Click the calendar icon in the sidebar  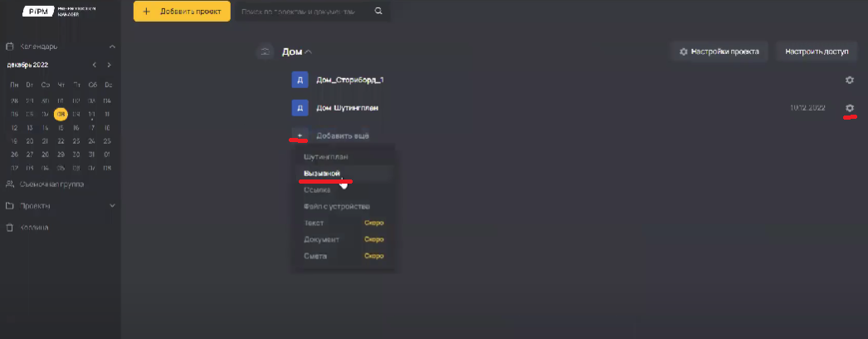click(x=9, y=47)
